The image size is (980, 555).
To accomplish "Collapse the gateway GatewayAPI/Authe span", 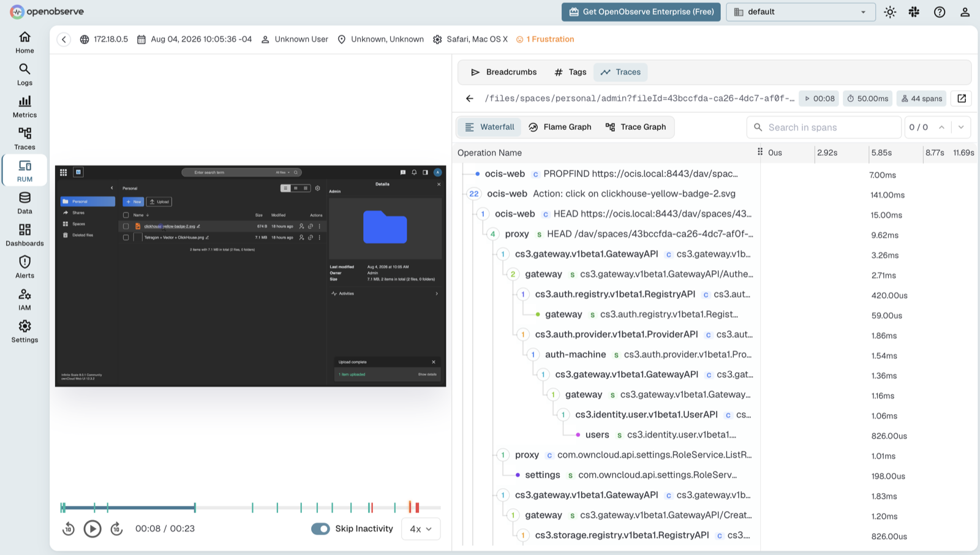I will point(513,274).
